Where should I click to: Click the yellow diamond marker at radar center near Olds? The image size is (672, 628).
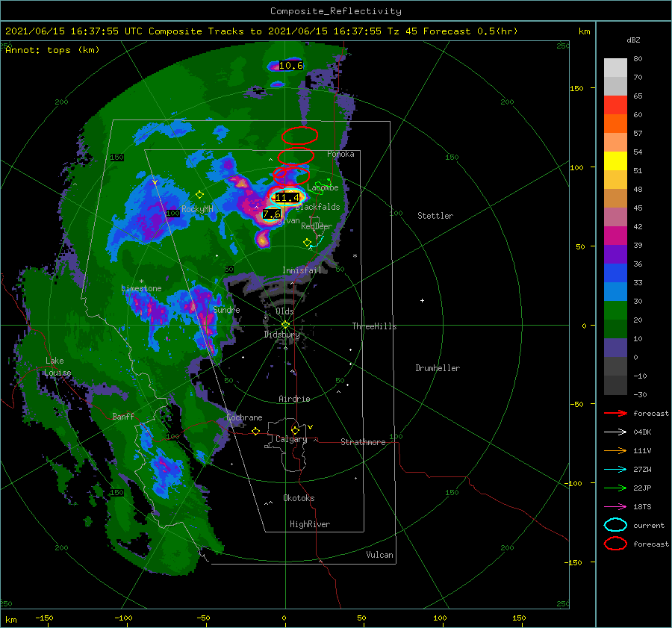(285, 325)
